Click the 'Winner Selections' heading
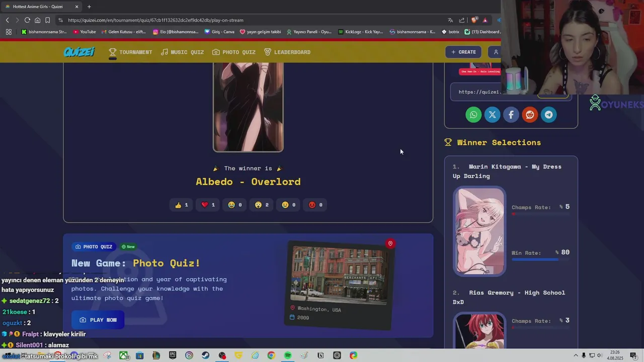The image size is (644, 362). 499,142
